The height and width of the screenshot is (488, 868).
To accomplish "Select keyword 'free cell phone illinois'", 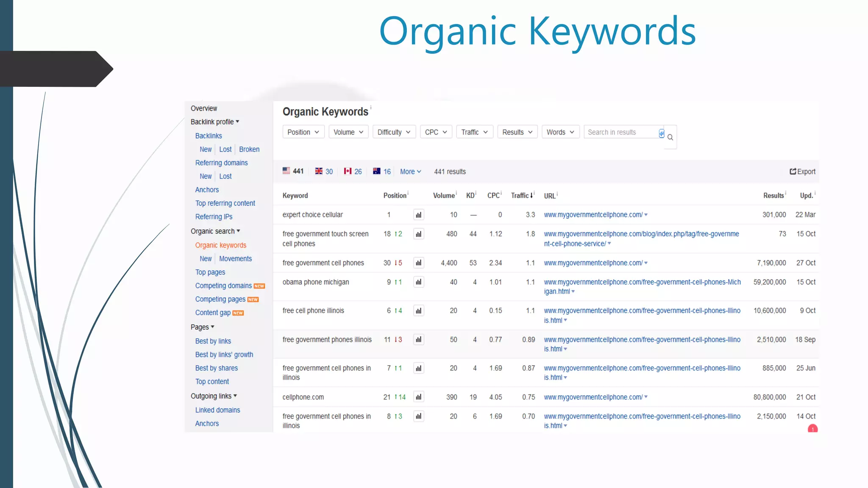I will click(313, 311).
